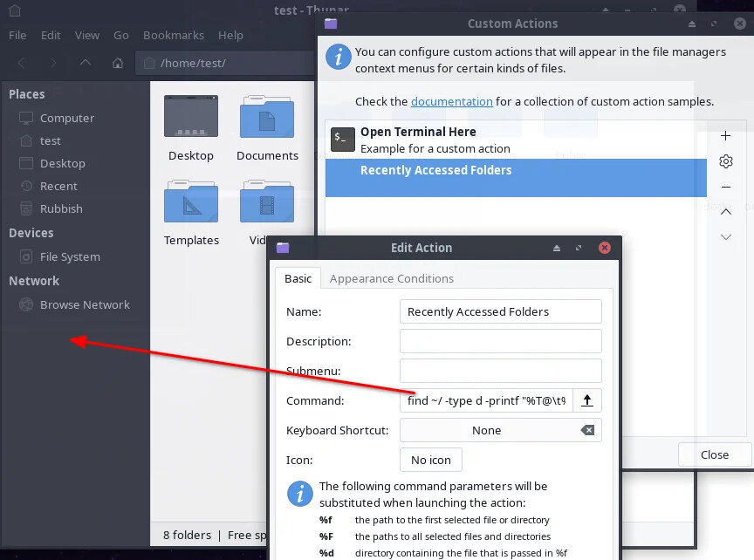Open the Bookmarks menu in Thunar
This screenshot has width=754, height=560.
click(x=173, y=35)
